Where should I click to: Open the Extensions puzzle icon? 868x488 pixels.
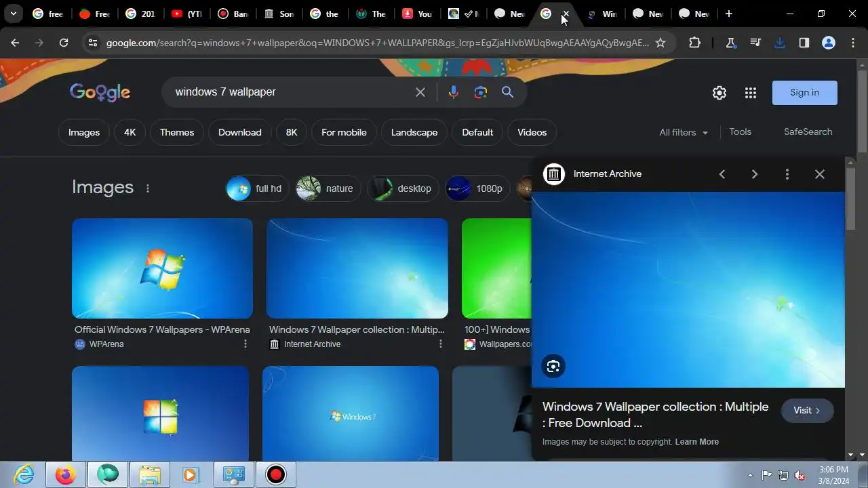pos(694,43)
